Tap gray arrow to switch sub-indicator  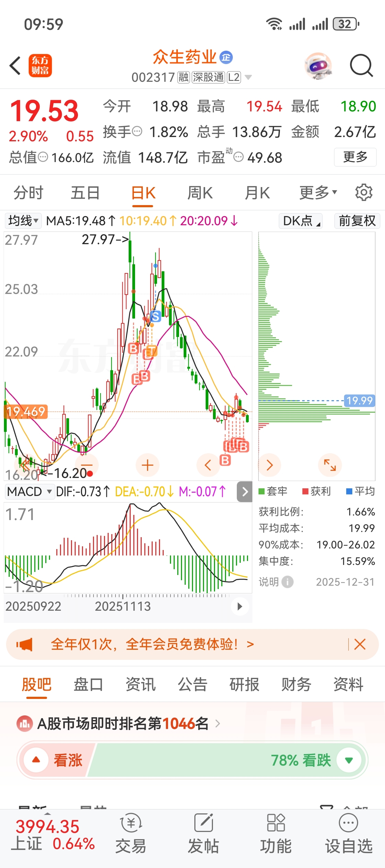tap(245, 492)
